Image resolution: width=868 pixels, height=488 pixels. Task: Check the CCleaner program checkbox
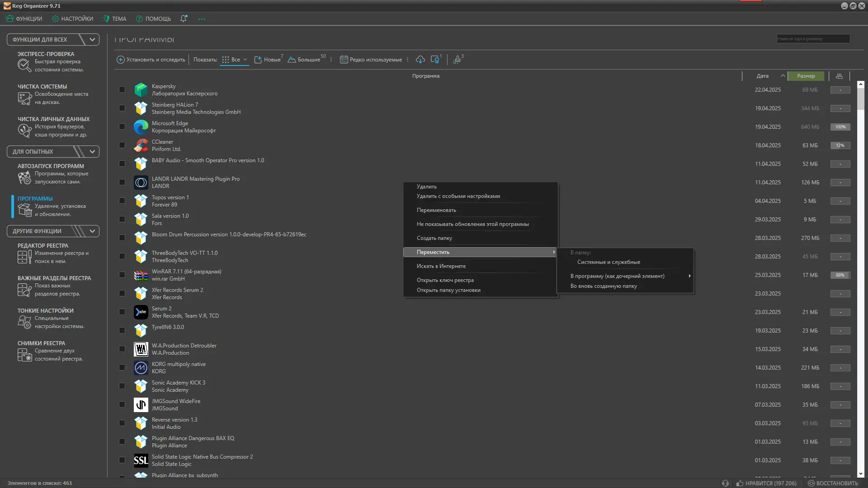coord(122,145)
